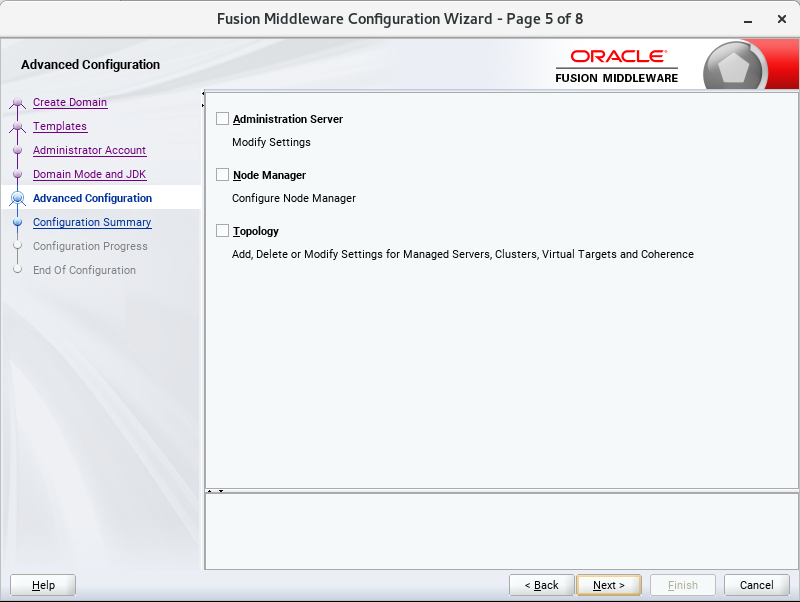Click the magnifier icon beside Advanced Configuration
800x602 pixels.
point(17,198)
